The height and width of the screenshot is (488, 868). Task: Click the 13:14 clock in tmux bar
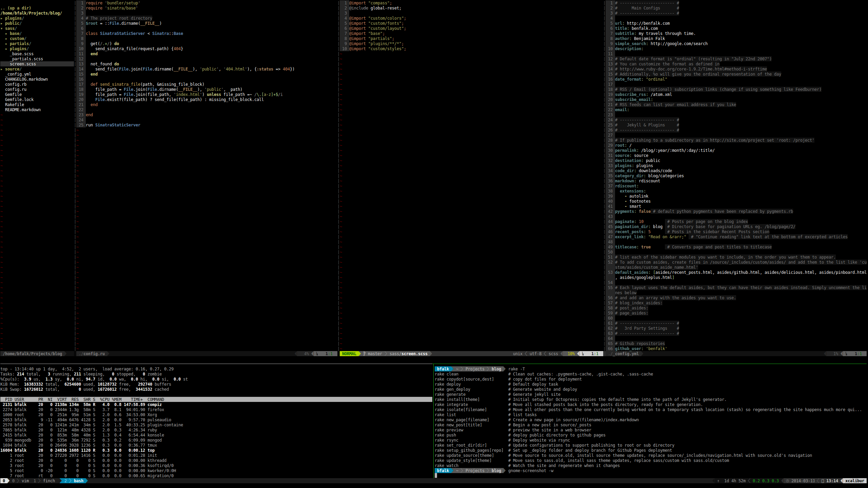click(832, 481)
